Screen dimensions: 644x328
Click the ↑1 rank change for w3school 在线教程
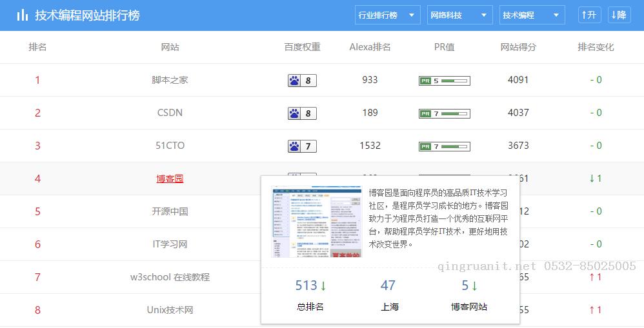[596, 277]
